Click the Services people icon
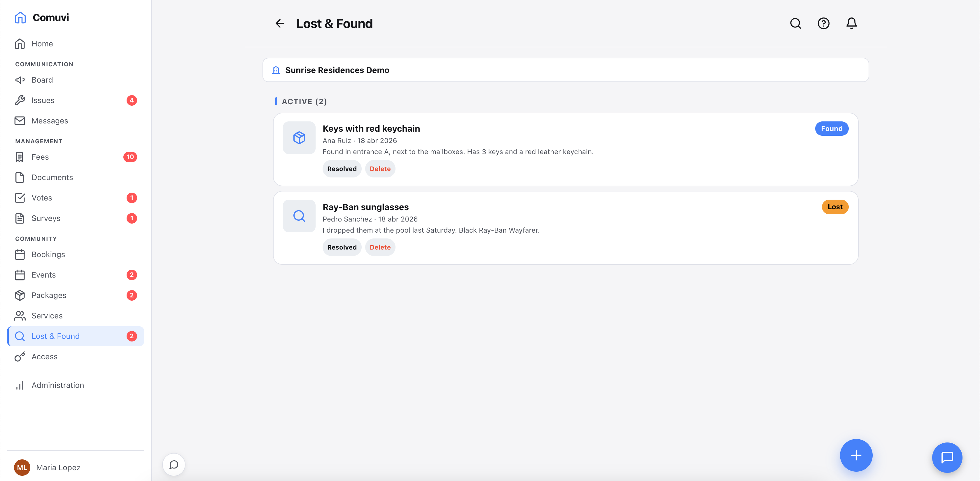 pyautogui.click(x=20, y=316)
